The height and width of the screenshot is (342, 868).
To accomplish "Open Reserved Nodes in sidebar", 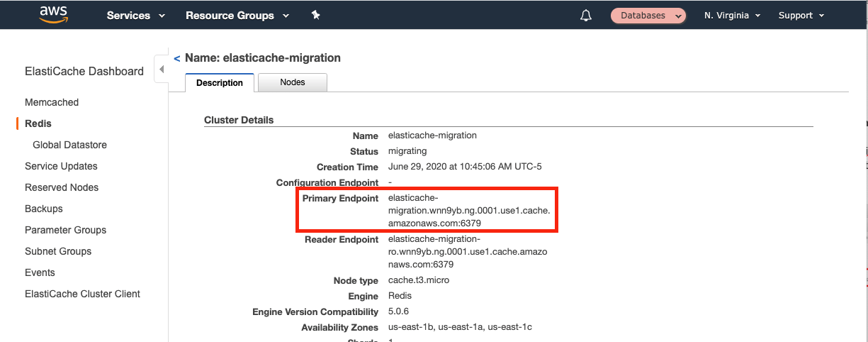I will click(x=62, y=187).
